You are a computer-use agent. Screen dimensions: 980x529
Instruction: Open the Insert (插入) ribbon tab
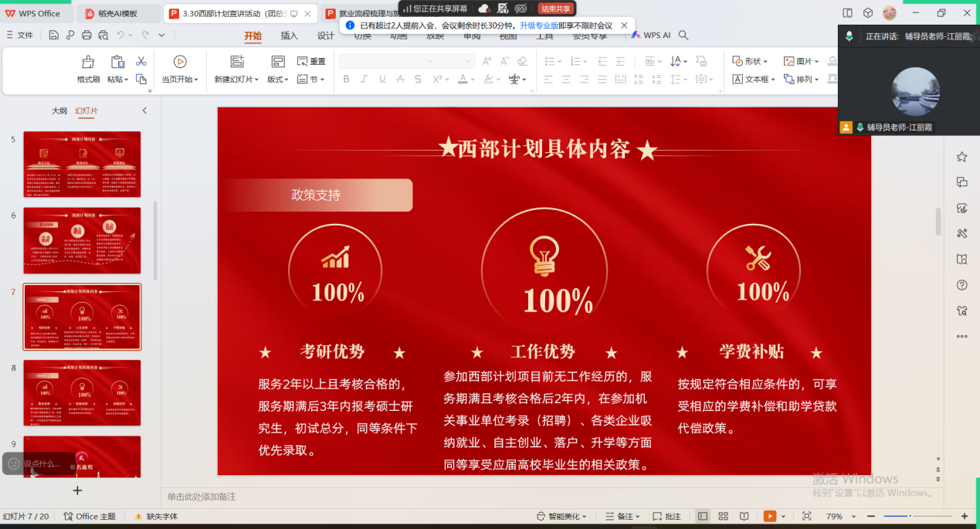pyautogui.click(x=289, y=36)
